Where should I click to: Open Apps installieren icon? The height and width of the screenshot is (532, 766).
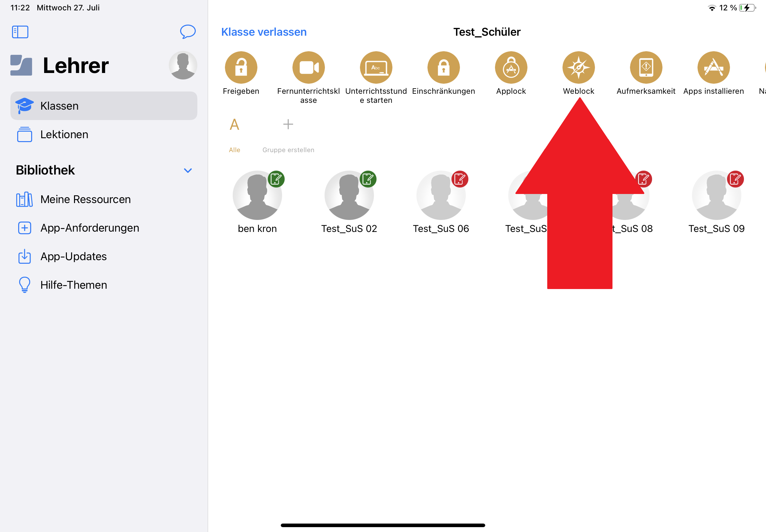714,68
